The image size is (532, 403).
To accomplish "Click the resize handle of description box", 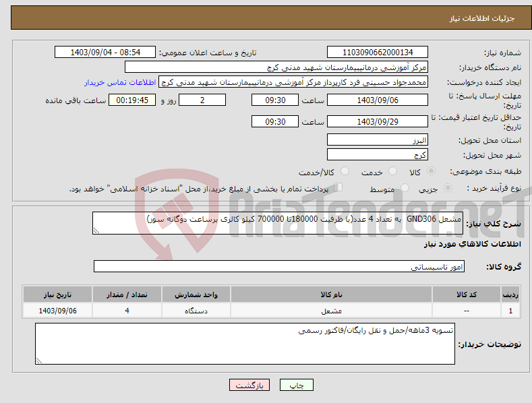I will (96, 230).
